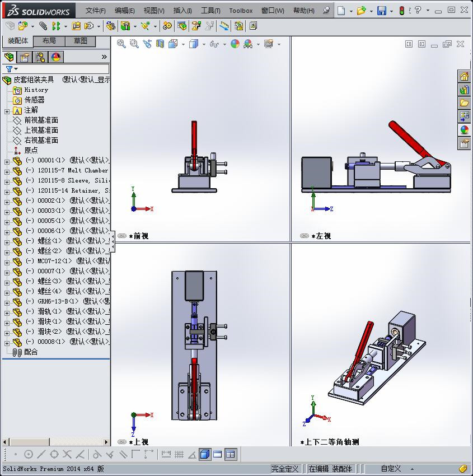Toggle link views icon in 前视 viewport
473x476 pixels.
coord(122,236)
